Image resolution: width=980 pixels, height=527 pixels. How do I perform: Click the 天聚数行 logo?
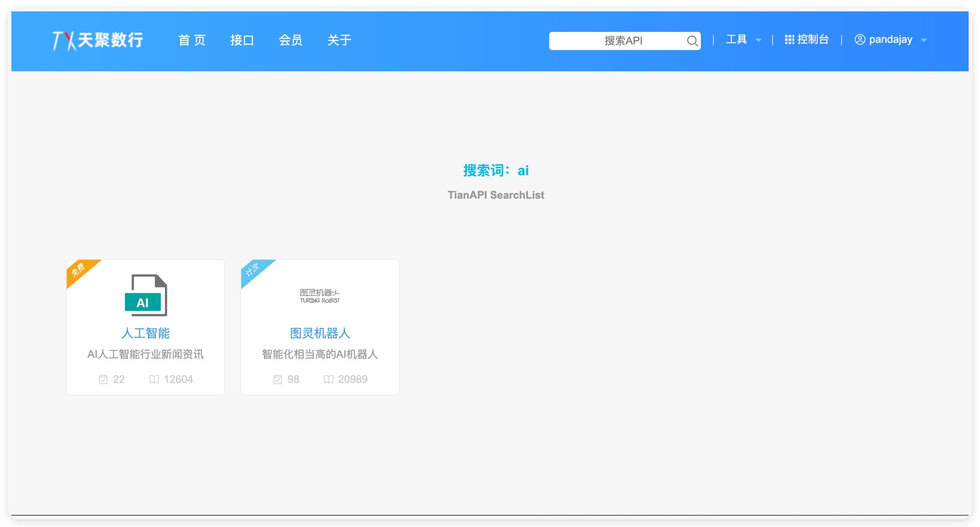[98, 40]
